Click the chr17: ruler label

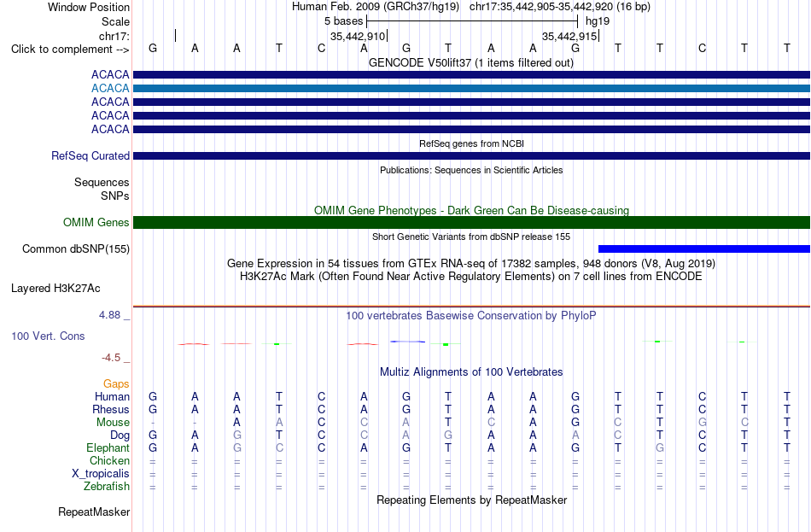(114, 36)
